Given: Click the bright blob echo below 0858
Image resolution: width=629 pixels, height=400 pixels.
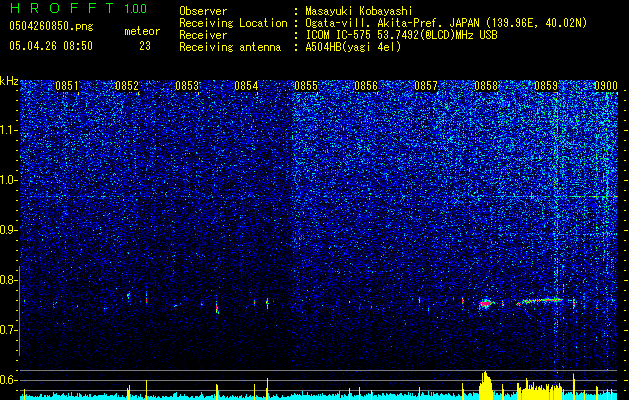Looking at the screenshot, I should (486, 304).
